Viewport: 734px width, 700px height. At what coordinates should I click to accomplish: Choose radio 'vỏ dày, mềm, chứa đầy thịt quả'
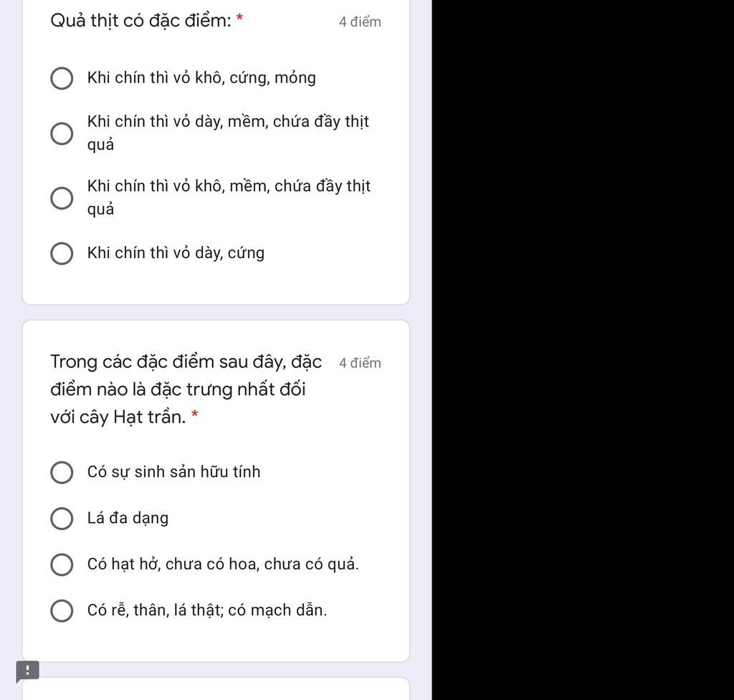(x=62, y=133)
